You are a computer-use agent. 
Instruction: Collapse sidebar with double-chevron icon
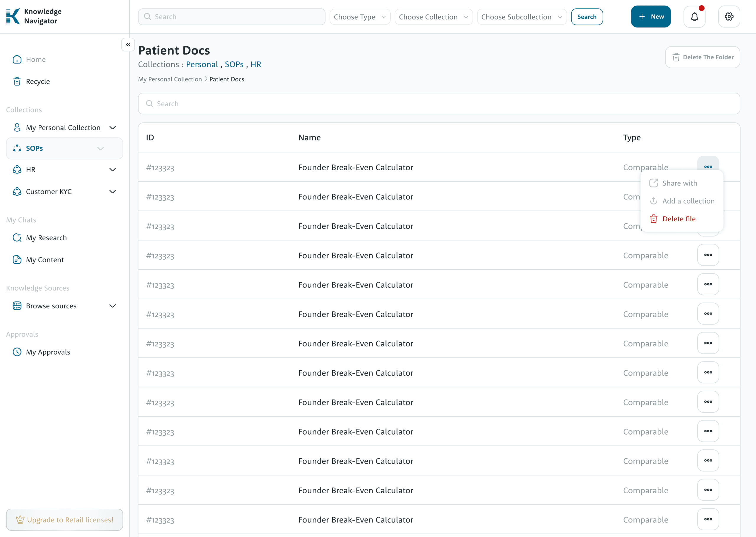128,45
